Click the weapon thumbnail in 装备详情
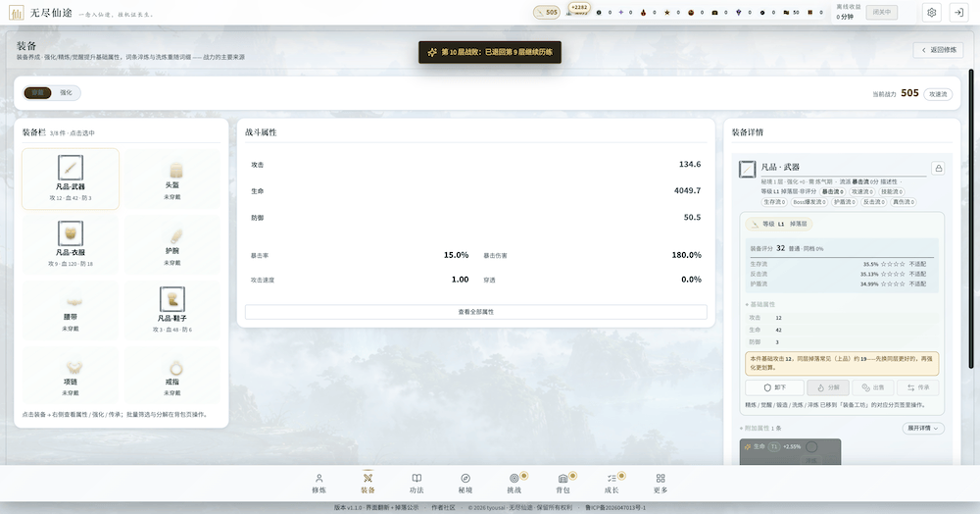 point(747,169)
